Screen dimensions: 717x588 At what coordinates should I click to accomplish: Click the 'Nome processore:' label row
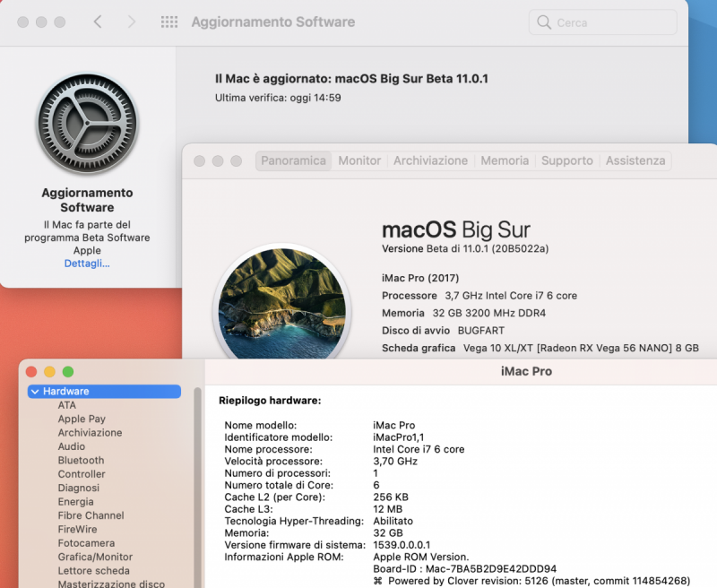(268, 449)
